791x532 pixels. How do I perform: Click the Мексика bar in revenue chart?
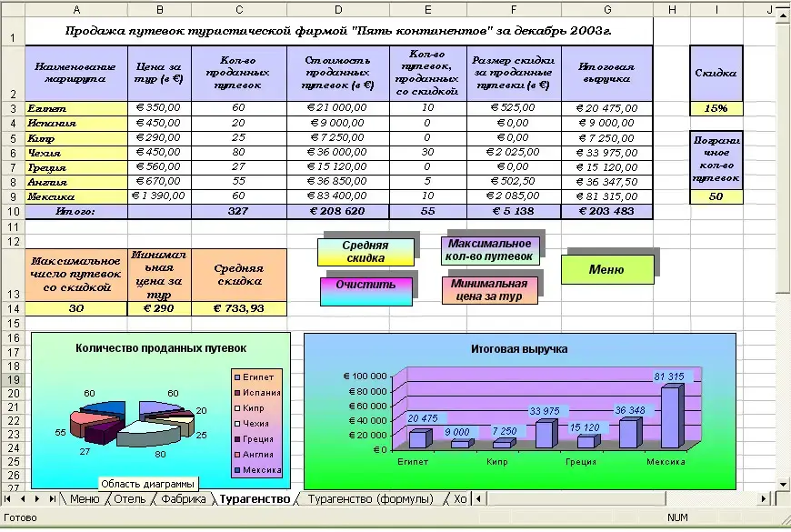pos(671,417)
